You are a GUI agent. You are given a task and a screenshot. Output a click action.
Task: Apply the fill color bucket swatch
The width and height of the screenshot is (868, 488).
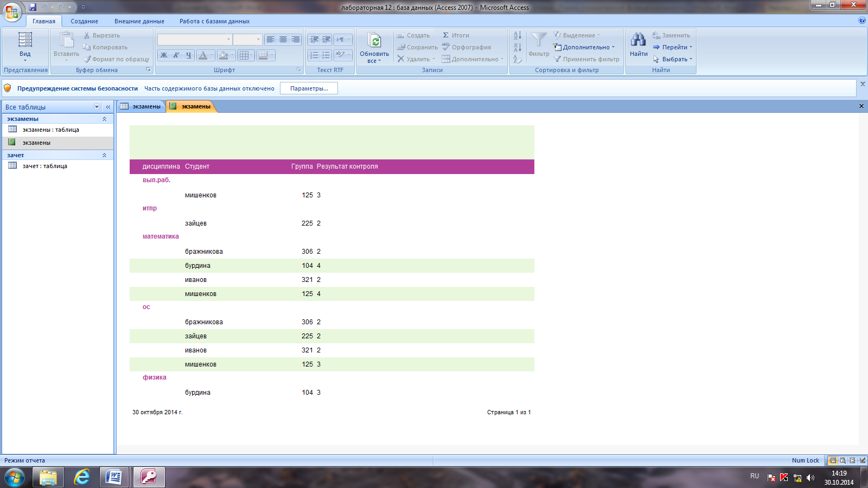point(223,55)
